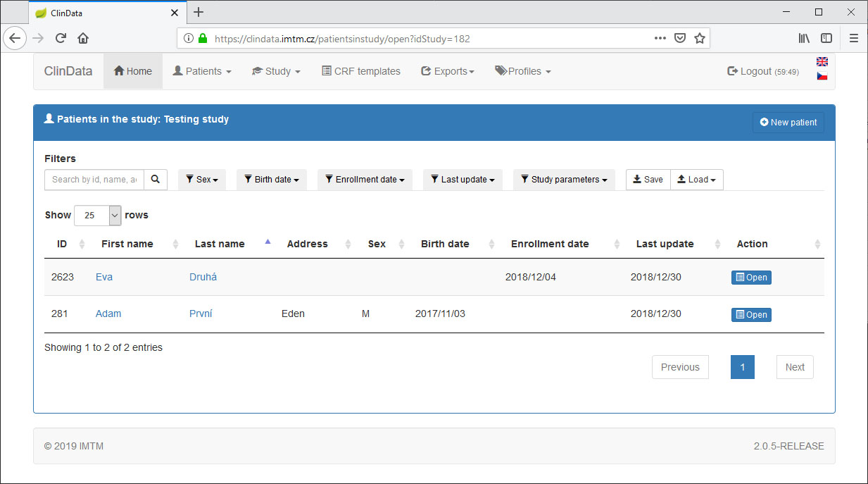868x484 pixels.
Task: Expand the Last update filter dropdown
Action: point(463,180)
